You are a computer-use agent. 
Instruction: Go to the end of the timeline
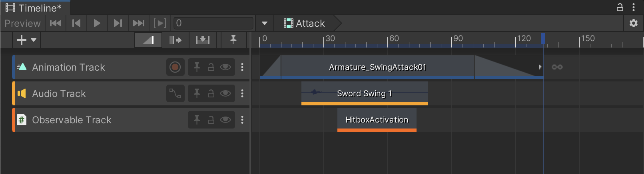click(x=138, y=24)
